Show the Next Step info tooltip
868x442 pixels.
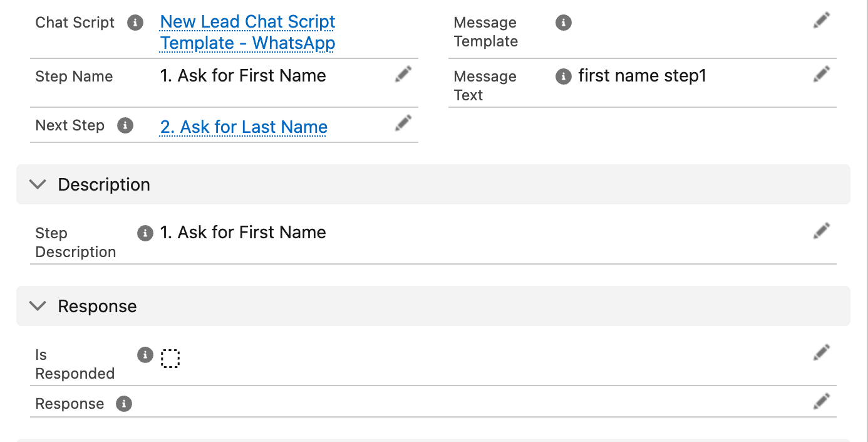click(x=125, y=125)
